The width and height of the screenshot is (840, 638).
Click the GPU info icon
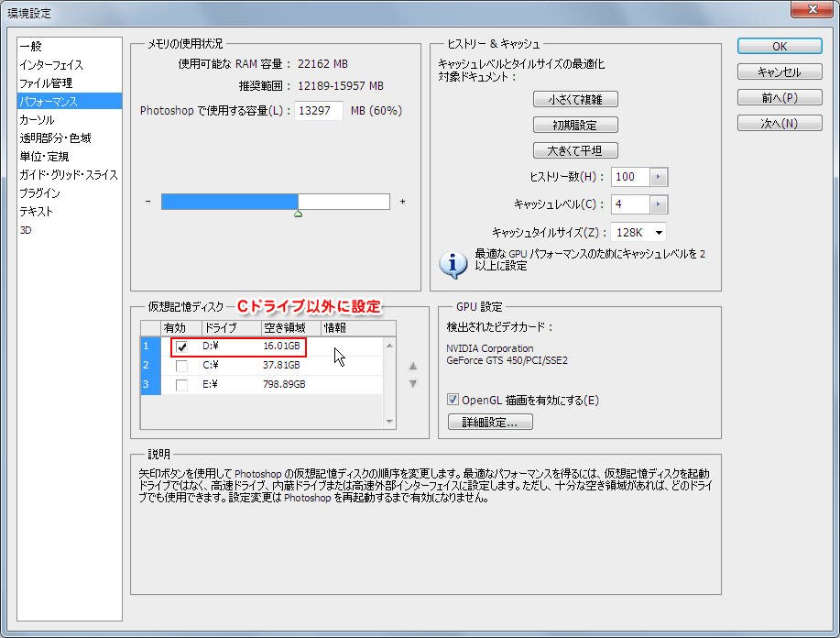[453, 264]
